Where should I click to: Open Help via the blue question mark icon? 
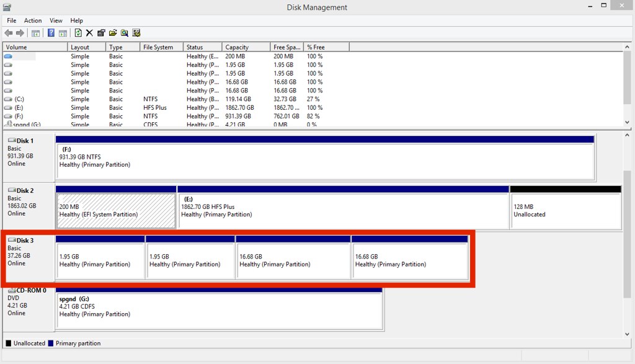51,33
